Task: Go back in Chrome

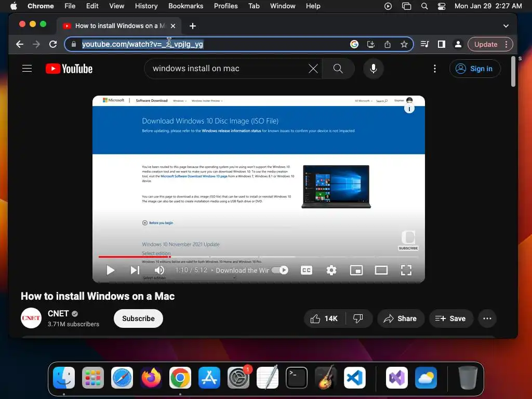Action: 20,44
